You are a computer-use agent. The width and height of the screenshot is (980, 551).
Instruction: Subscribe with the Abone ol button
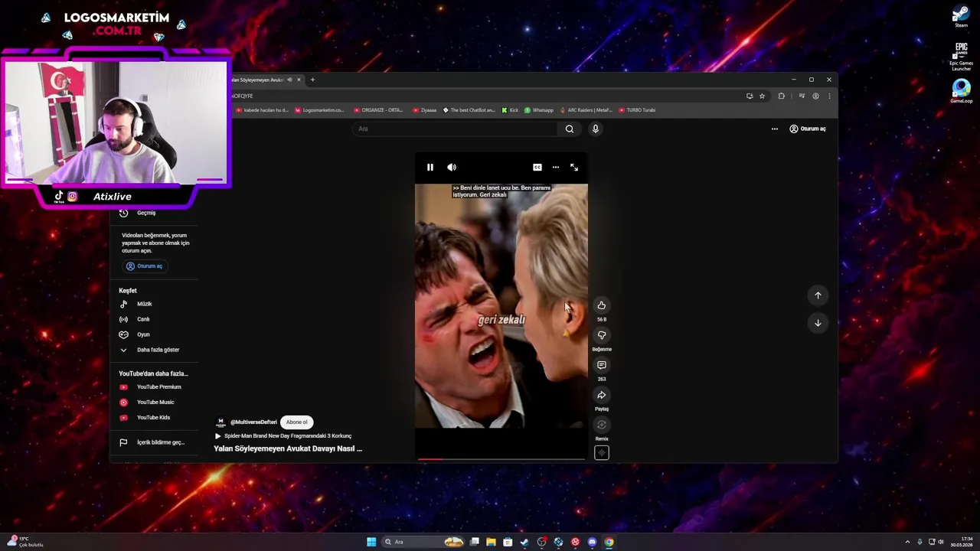(x=296, y=422)
